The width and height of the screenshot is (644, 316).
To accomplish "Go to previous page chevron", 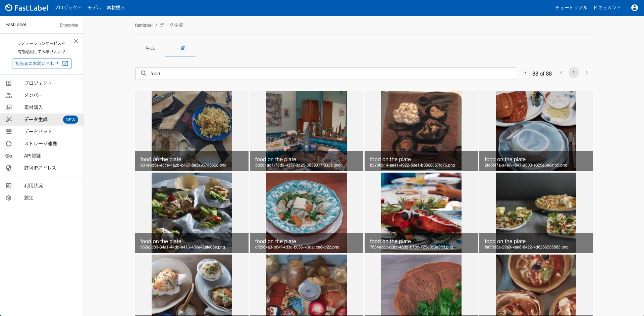I will pyautogui.click(x=561, y=73).
